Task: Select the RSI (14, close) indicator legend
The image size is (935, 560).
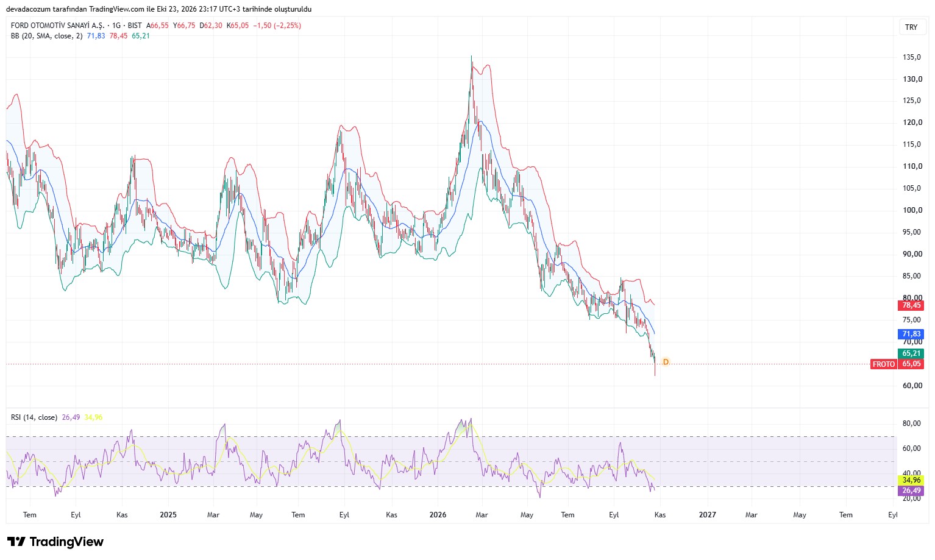Action: pos(34,417)
